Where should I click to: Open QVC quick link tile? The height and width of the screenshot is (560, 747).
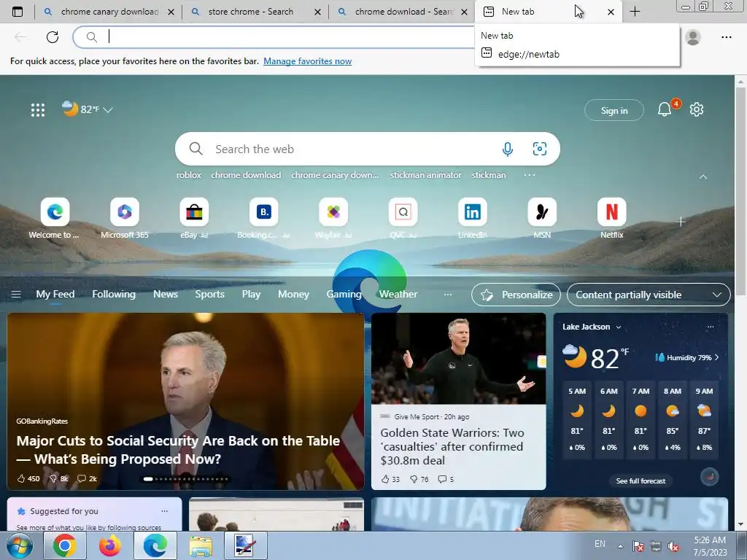coord(403,212)
